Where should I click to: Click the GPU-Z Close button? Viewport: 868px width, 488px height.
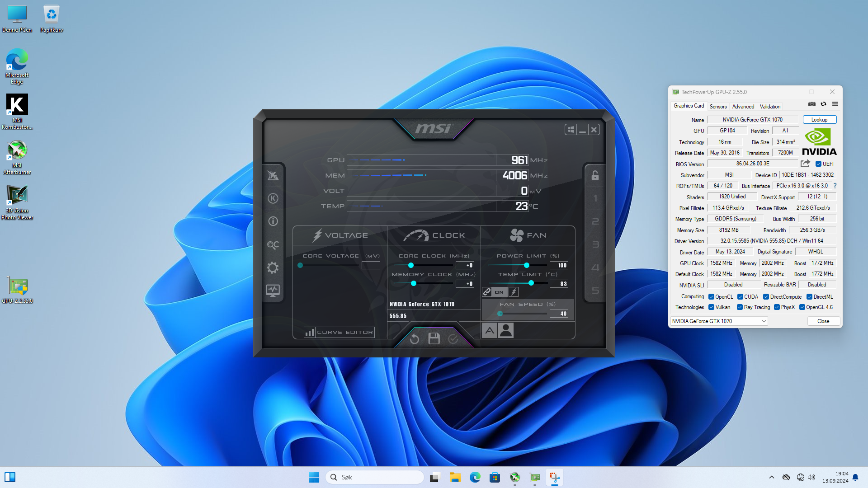pyautogui.click(x=823, y=321)
